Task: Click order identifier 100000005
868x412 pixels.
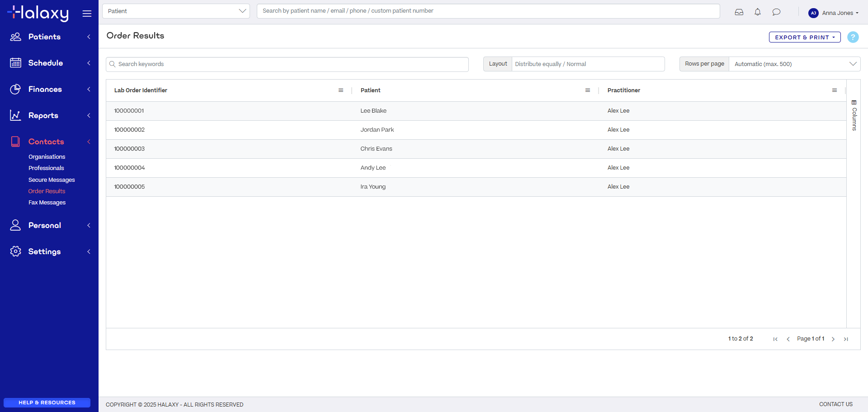Action: click(129, 187)
